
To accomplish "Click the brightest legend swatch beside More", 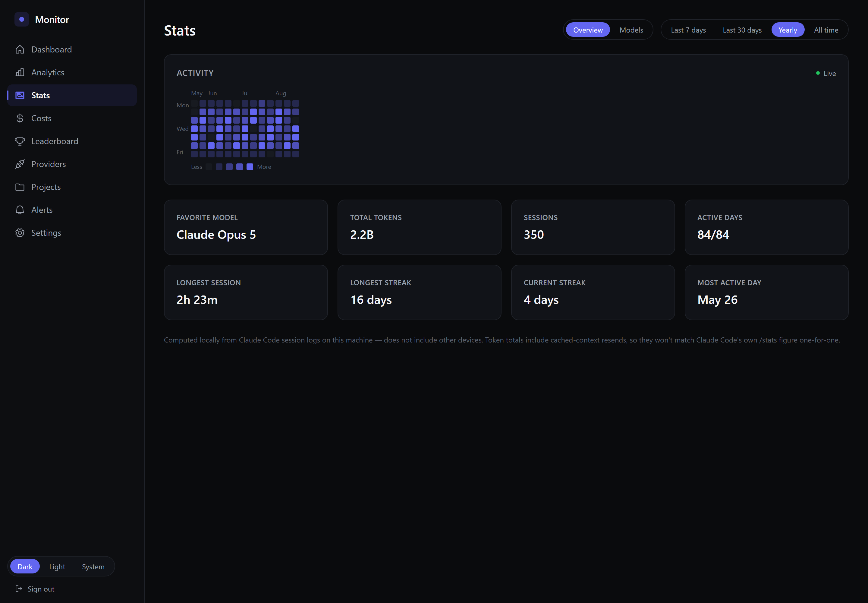I will tap(250, 167).
